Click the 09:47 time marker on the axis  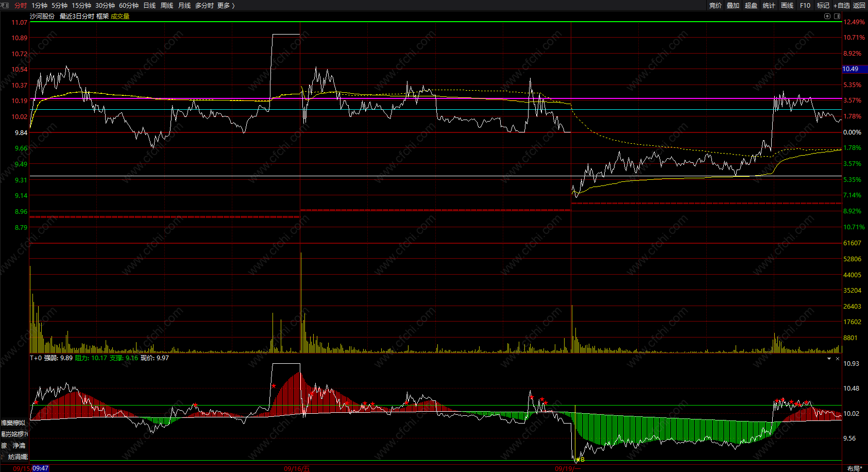tap(41, 468)
